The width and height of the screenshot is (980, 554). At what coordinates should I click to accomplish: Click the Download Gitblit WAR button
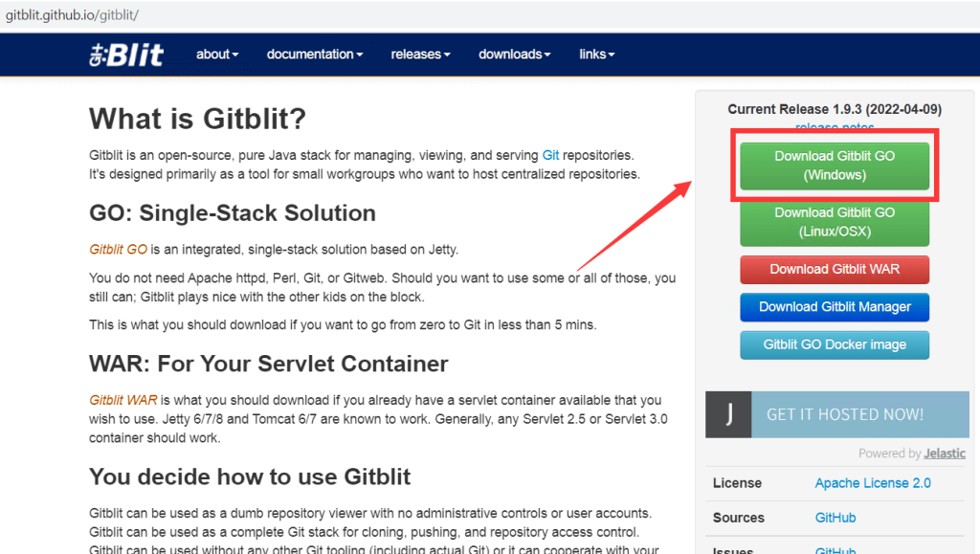[x=835, y=269]
